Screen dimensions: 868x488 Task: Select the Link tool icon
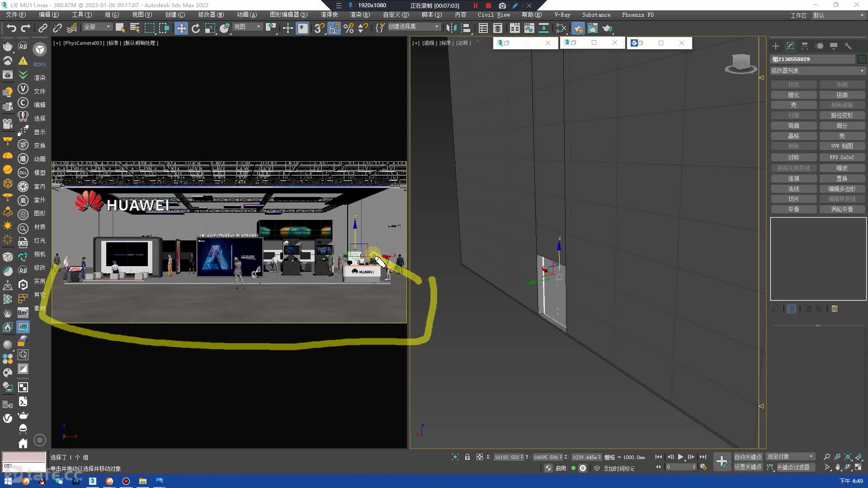42,28
